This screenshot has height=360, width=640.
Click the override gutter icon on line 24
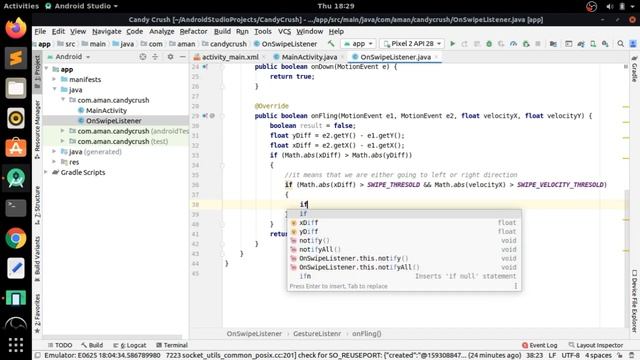coord(205,66)
